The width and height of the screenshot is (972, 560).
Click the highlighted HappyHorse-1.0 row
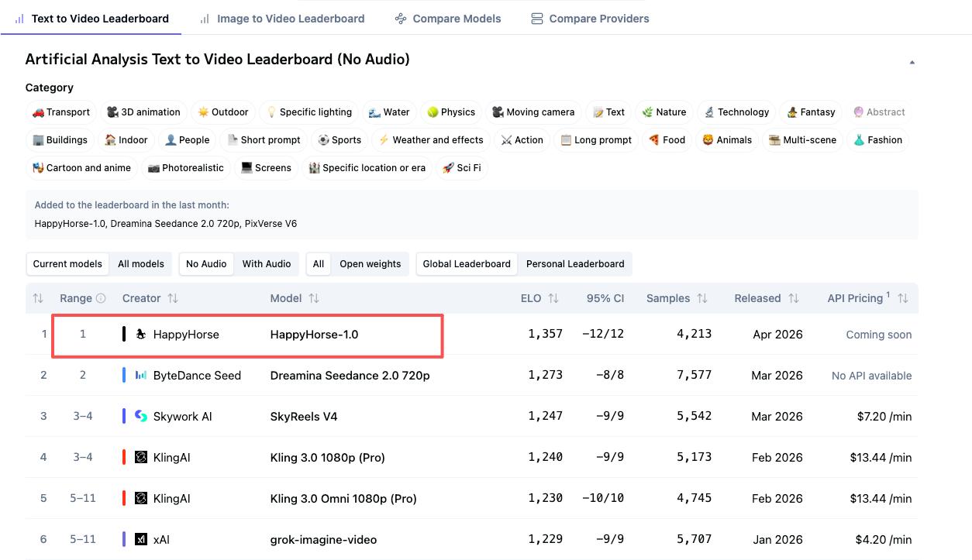(x=247, y=335)
